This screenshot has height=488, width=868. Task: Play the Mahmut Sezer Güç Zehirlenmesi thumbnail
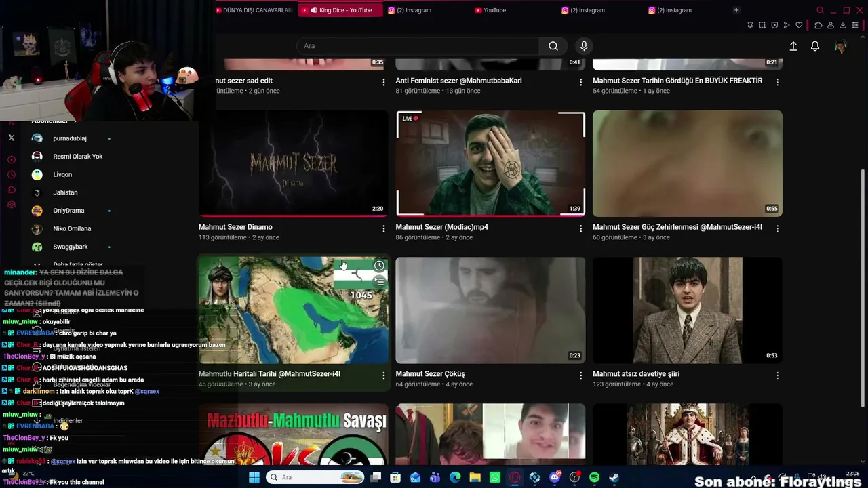(688, 163)
